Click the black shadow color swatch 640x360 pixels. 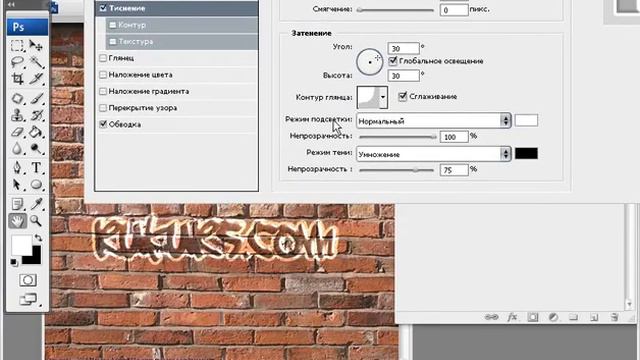[x=526, y=153]
